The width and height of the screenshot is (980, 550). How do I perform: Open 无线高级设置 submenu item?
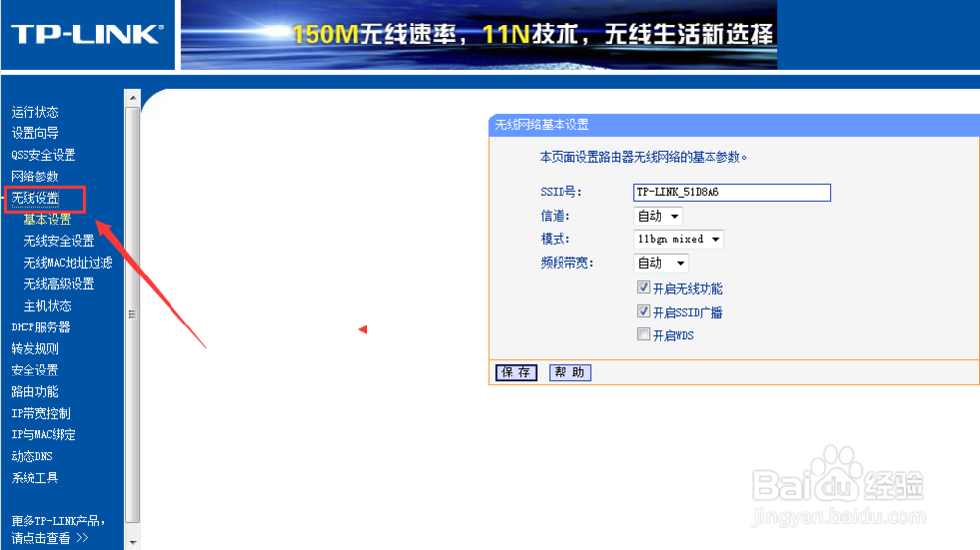pyautogui.click(x=59, y=284)
